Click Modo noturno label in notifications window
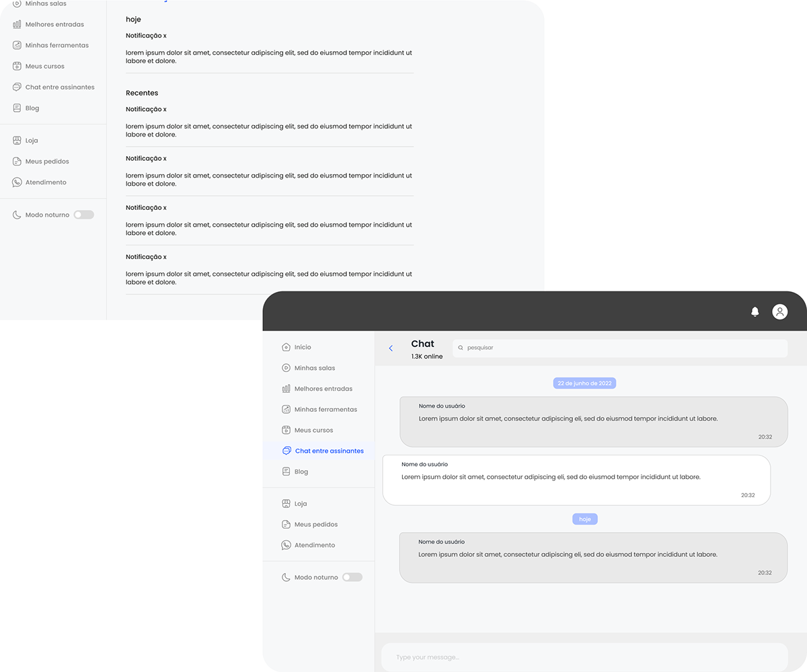Screen dimensions: 807x672 47,215
